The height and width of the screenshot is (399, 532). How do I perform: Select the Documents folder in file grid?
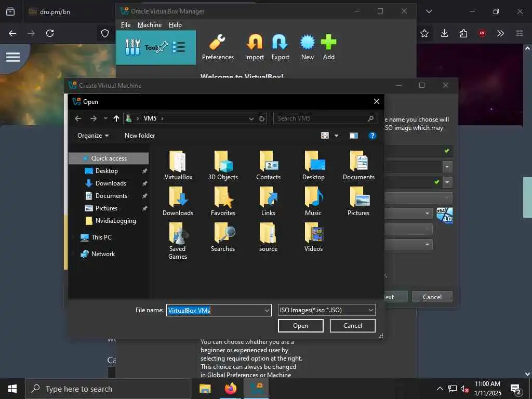358,166
